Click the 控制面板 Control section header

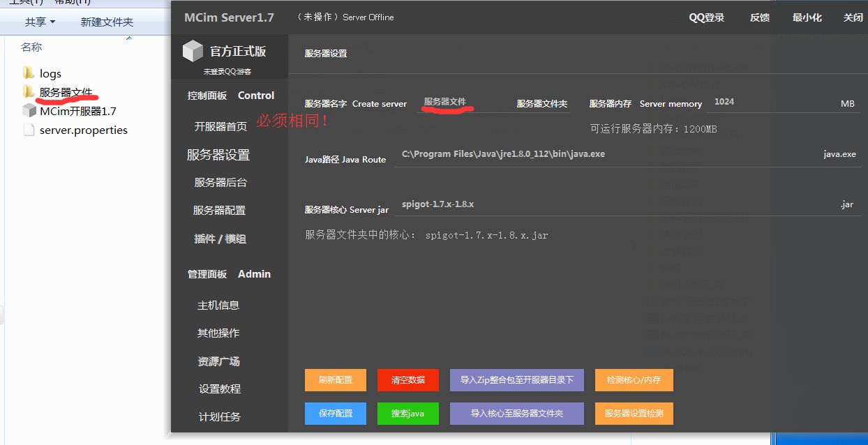point(231,96)
